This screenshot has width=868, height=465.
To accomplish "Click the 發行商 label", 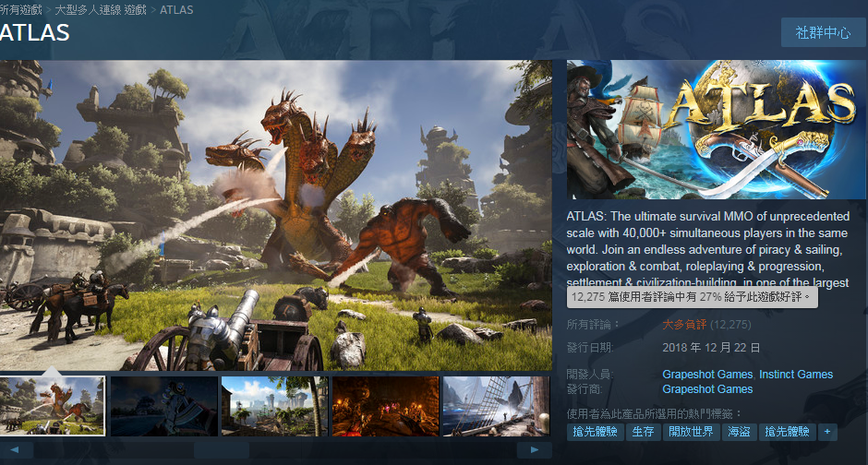I will click(585, 389).
